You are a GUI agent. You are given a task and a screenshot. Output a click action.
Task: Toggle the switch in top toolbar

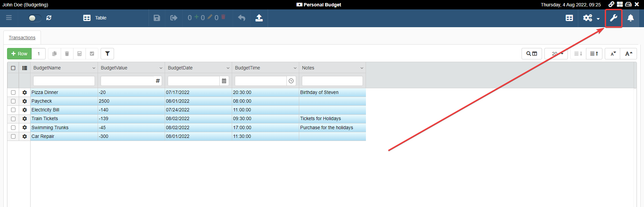pyautogui.click(x=35, y=18)
